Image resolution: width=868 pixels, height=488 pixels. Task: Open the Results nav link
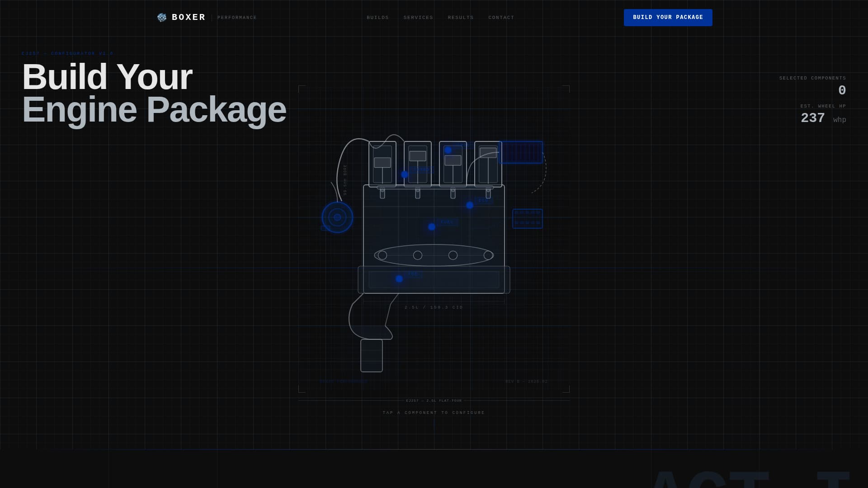[461, 18]
